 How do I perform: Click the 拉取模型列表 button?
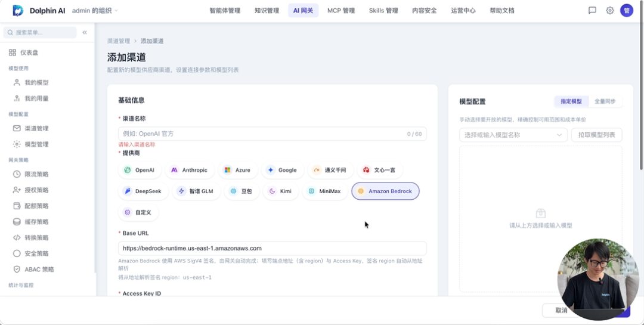tap(597, 135)
